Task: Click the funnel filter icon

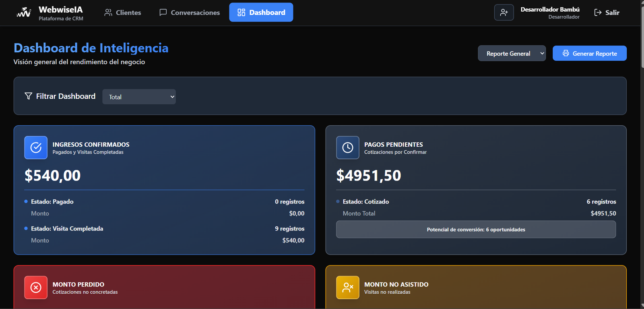Action: (28, 96)
